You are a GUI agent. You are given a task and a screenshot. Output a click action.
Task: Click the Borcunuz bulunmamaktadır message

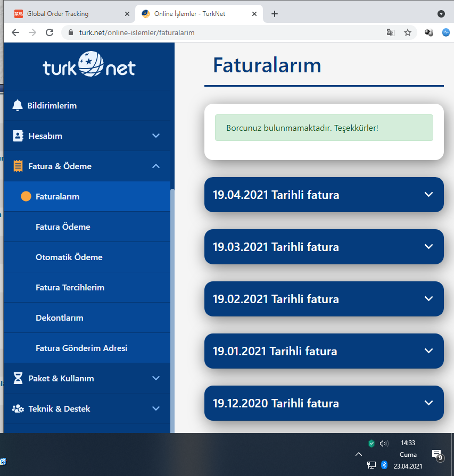[324, 128]
